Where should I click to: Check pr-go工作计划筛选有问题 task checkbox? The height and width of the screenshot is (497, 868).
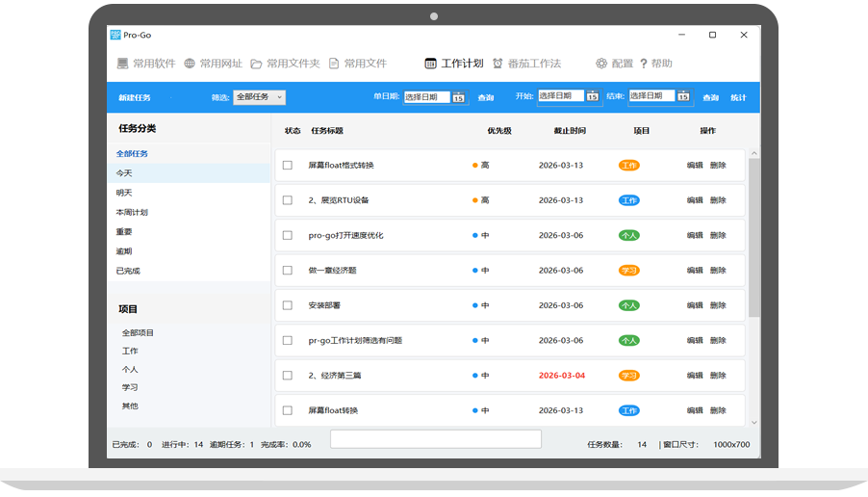288,340
